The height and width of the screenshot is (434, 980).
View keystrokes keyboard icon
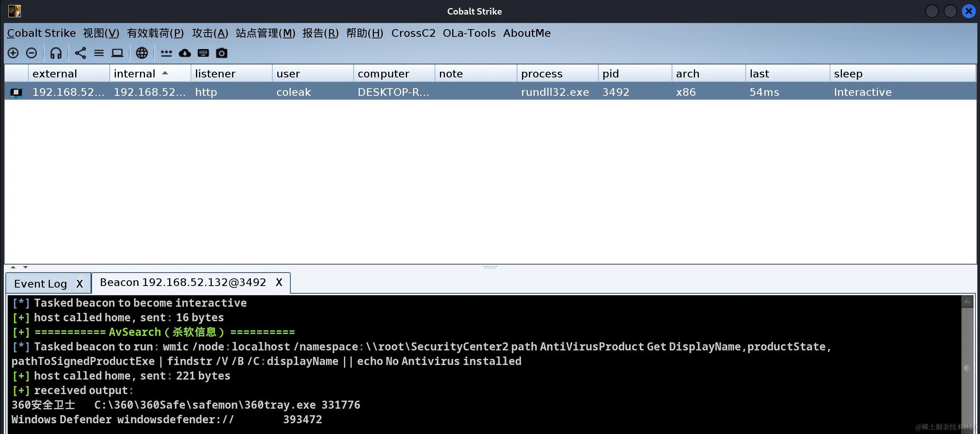203,53
